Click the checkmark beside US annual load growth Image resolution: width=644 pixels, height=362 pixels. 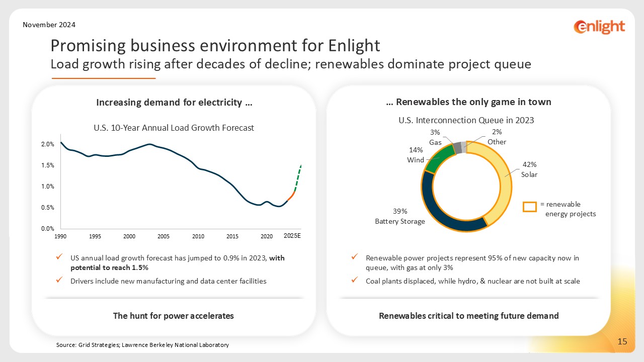pos(59,258)
